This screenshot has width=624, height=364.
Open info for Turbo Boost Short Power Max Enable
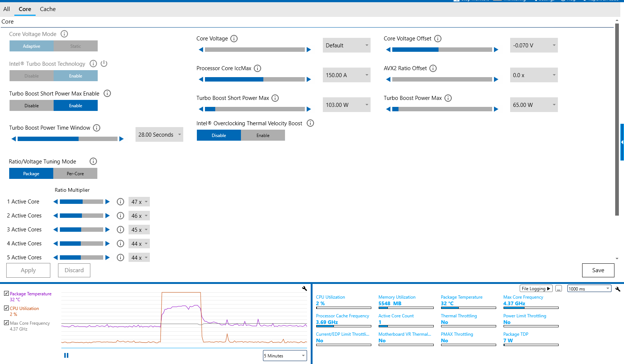coord(107,93)
